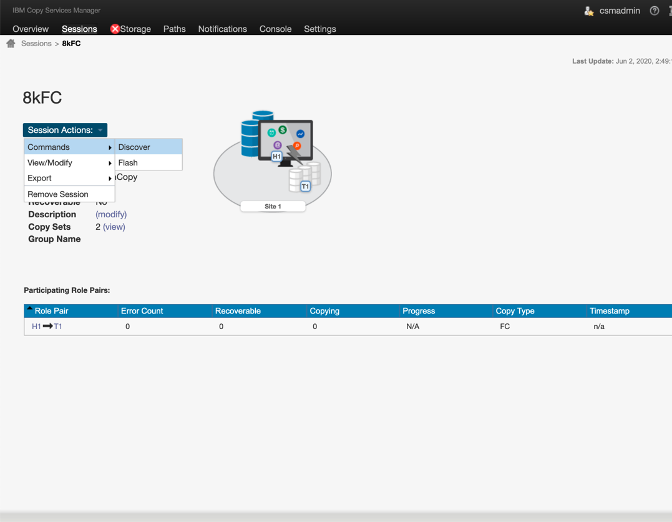Sort by Copying column header
The image size is (672, 522).
[x=324, y=311]
